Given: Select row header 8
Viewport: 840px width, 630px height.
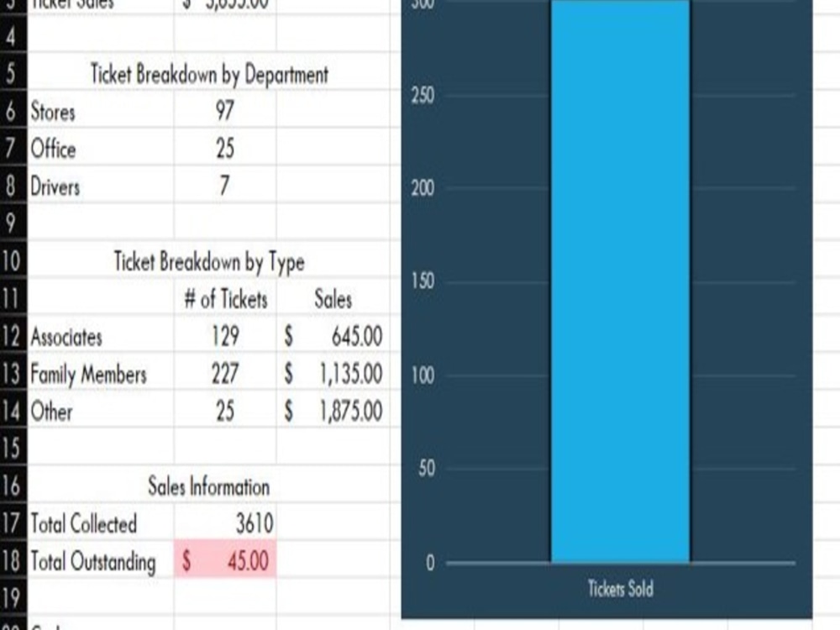Looking at the screenshot, I should (x=13, y=186).
